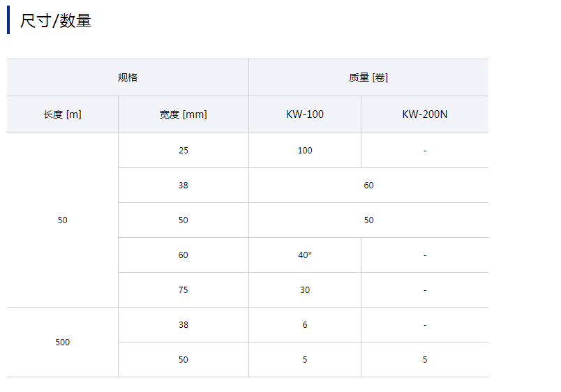Image resolution: width=561 pixels, height=392 pixels.
Task: Click the 尺寸/数量 section heading
Action: pyautogui.click(x=56, y=21)
